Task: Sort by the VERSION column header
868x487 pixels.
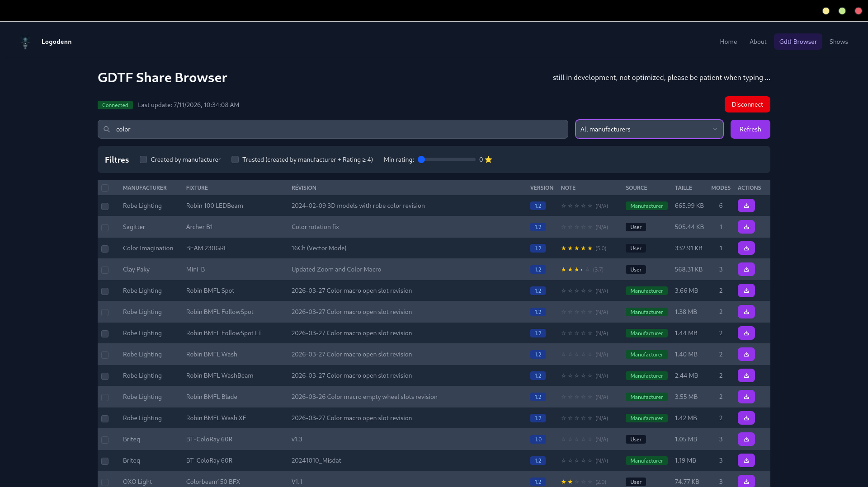Action: tap(542, 188)
